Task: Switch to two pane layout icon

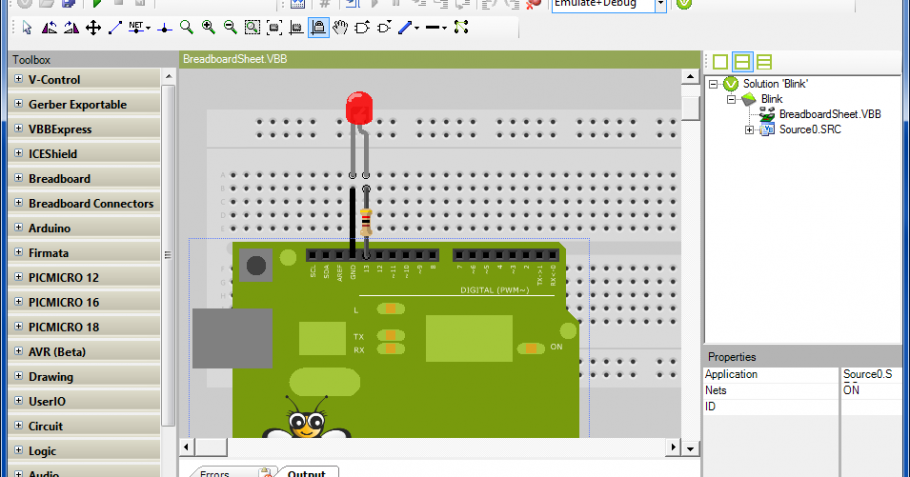Action: pyautogui.click(x=742, y=62)
